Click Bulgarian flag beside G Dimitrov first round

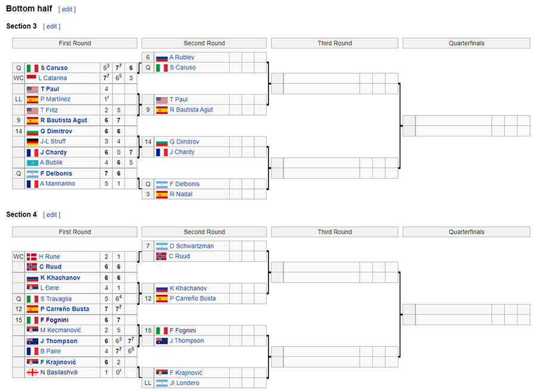pos(33,131)
